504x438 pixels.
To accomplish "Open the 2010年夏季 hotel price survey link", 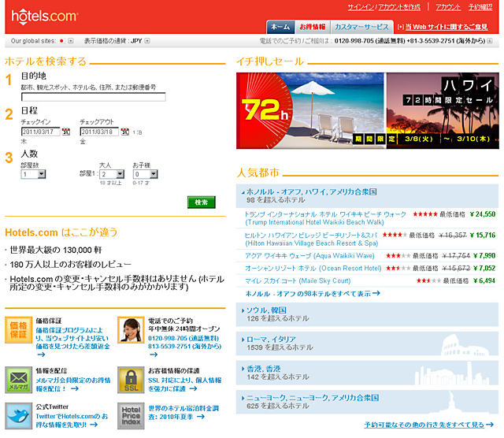I will point(183,412).
